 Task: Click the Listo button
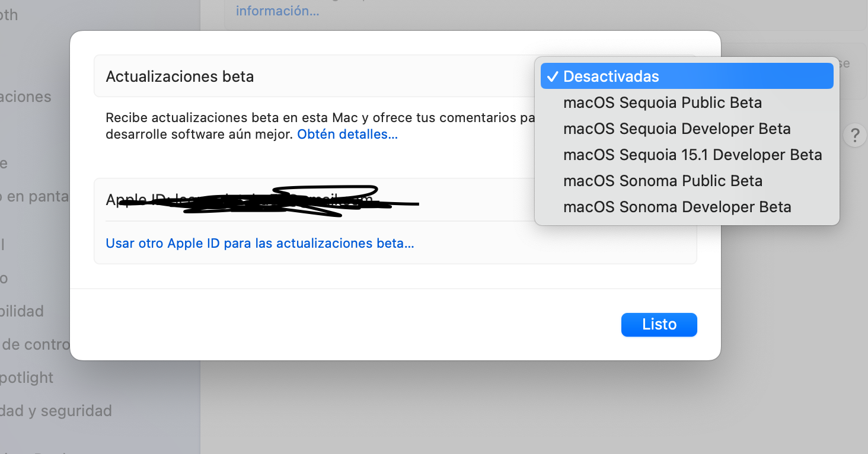pyautogui.click(x=659, y=325)
